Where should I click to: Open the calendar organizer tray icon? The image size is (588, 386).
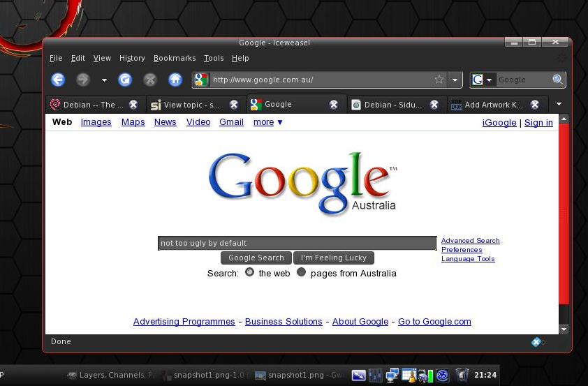click(x=409, y=375)
